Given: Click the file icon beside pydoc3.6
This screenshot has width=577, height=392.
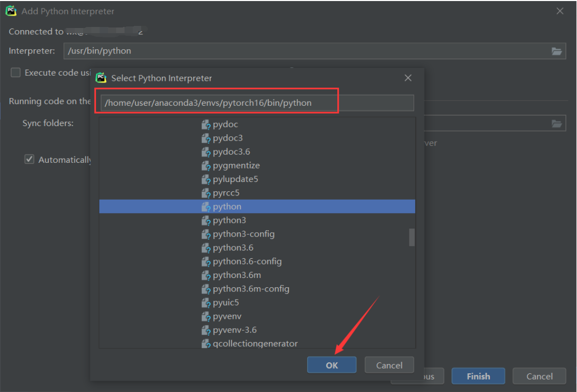Looking at the screenshot, I should tap(205, 152).
